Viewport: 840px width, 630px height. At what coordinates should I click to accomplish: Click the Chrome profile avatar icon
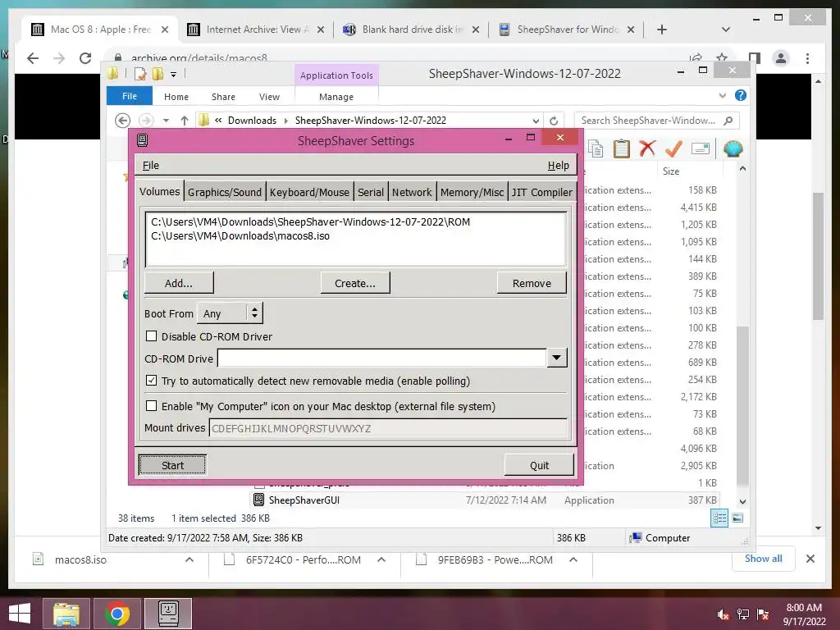(781, 58)
